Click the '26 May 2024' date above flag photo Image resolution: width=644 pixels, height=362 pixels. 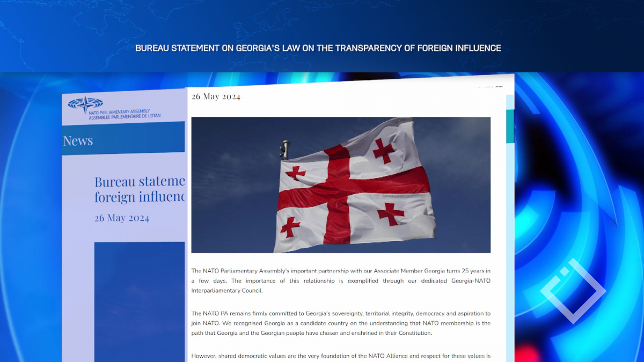pyautogui.click(x=216, y=97)
